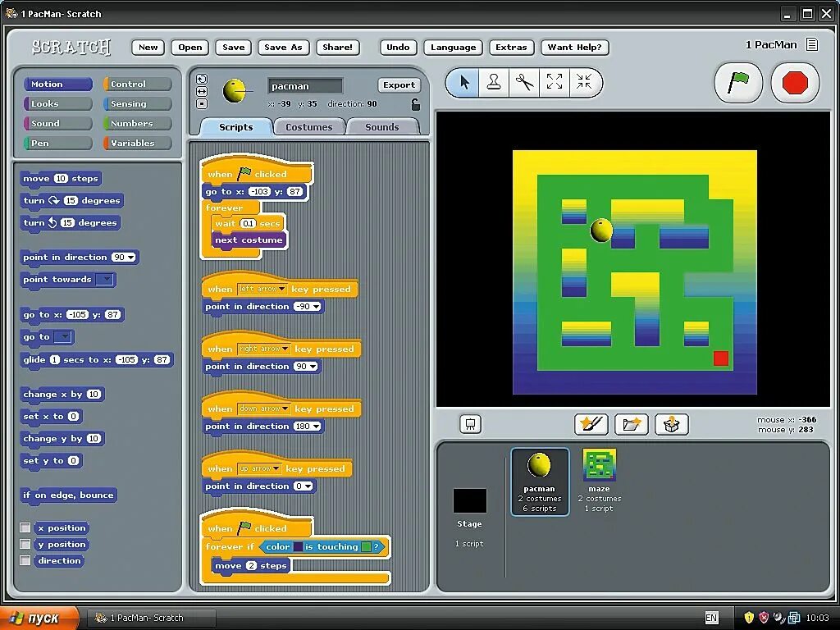
Task: Click the counterclockwise turn arrow block
Action: [x=52, y=222]
